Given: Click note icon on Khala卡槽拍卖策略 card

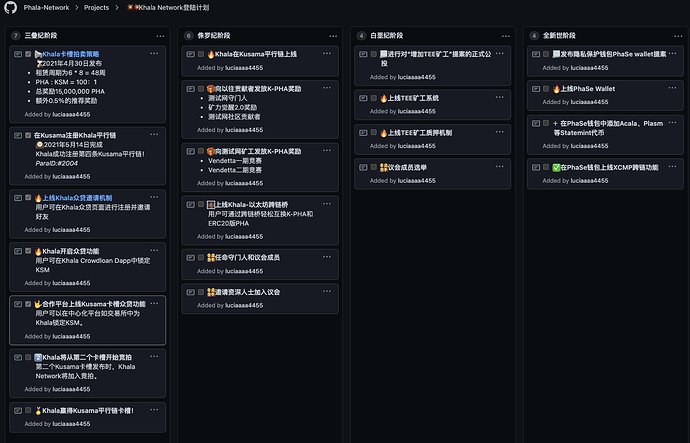Looking at the screenshot, I should pyautogui.click(x=18, y=54).
